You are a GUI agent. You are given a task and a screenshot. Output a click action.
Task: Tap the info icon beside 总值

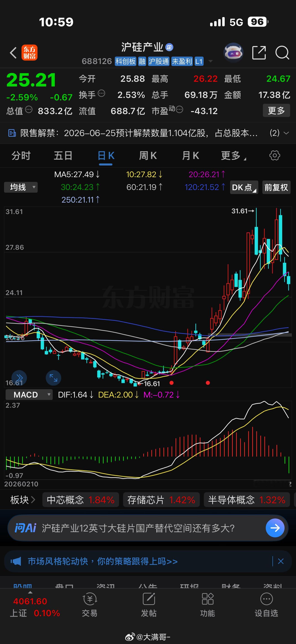tap(29, 110)
